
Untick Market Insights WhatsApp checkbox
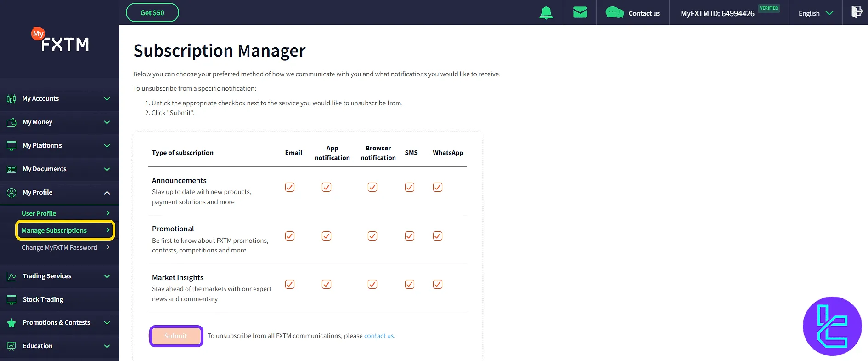[438, 284]
